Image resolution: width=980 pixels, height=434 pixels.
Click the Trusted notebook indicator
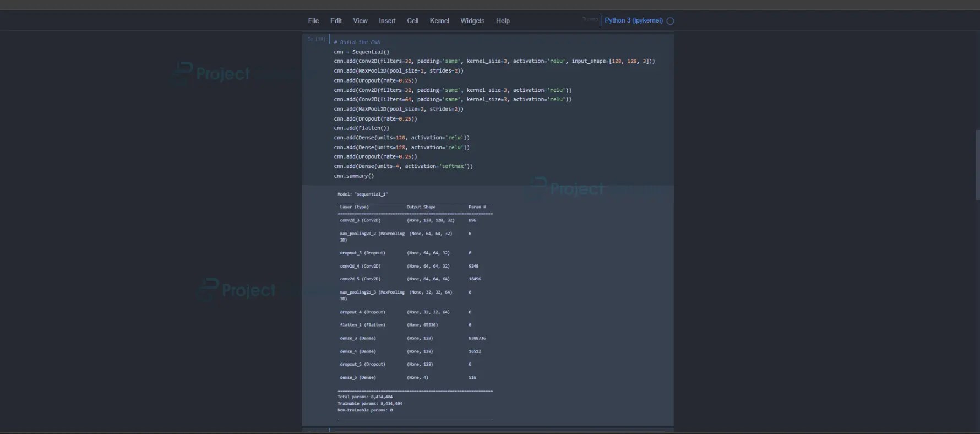590,19
